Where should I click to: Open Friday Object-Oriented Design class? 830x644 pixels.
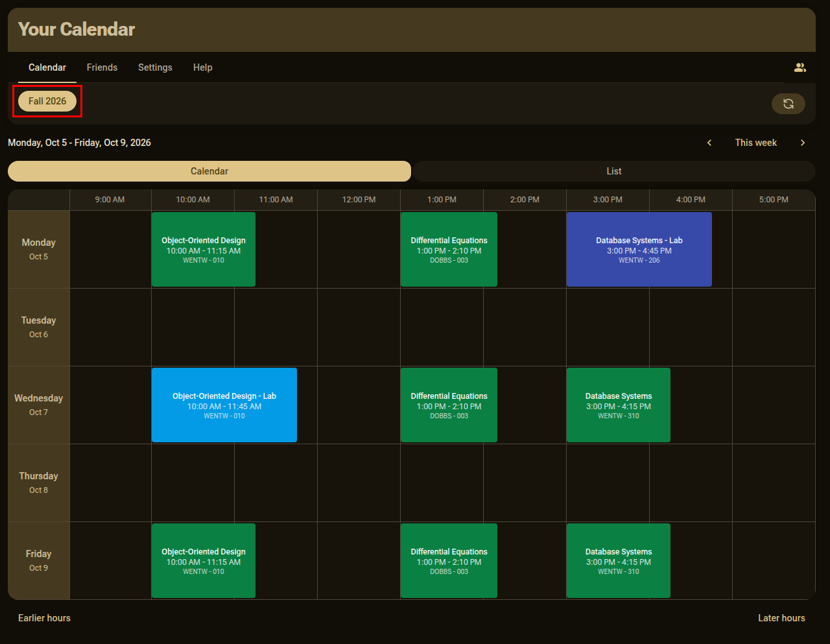[x=204, y=560]
